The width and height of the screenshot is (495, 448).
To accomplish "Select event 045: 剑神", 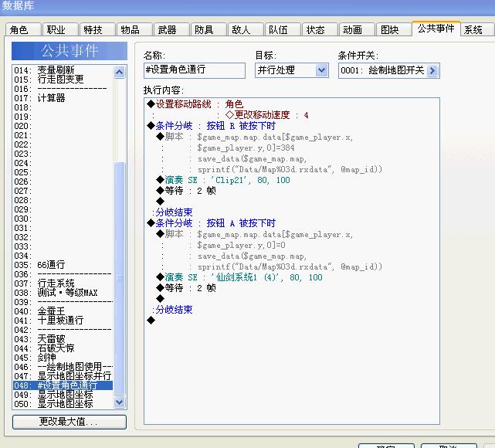I will click(x=63, y=358).
